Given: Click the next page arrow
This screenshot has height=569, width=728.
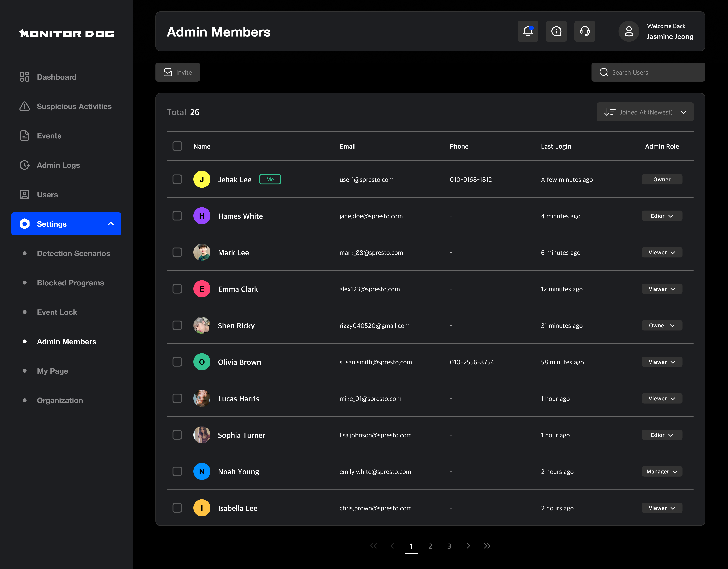Looking at the screenshot, I should click(x=468, y=546).
